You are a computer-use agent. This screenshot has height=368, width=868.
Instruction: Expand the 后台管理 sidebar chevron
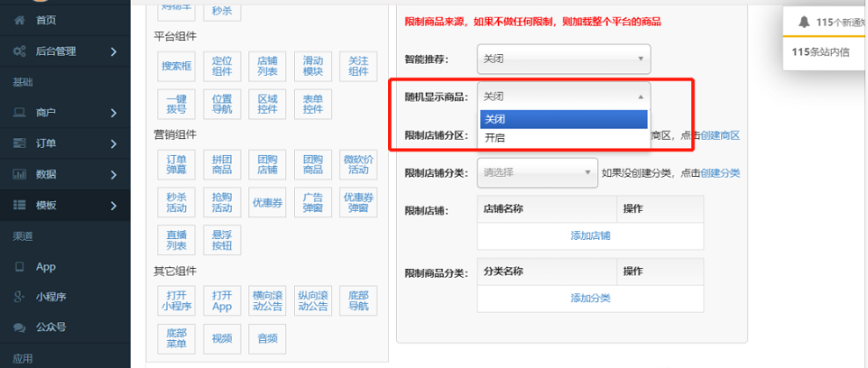pyautogui.click(x=113, y=51)
